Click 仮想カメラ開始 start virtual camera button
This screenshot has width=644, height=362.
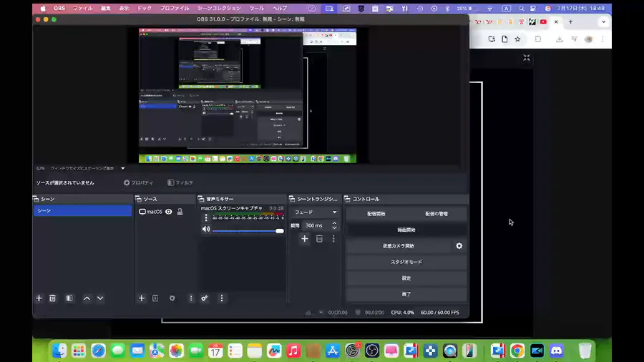(399, 246)
